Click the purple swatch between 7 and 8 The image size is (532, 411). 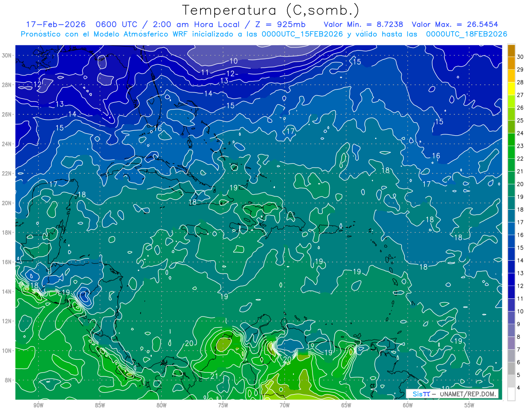[511, 343]
